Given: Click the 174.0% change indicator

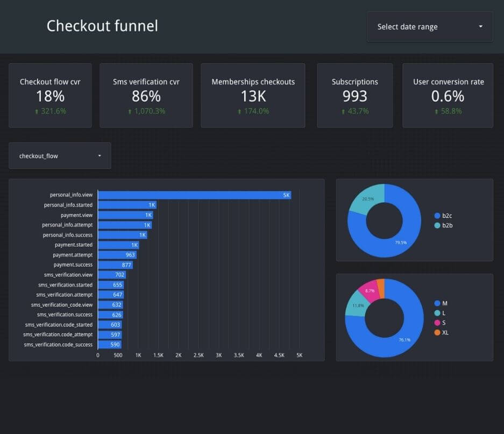Looking at the screenshot, I should pyautogui.click(x=253, y=111).
